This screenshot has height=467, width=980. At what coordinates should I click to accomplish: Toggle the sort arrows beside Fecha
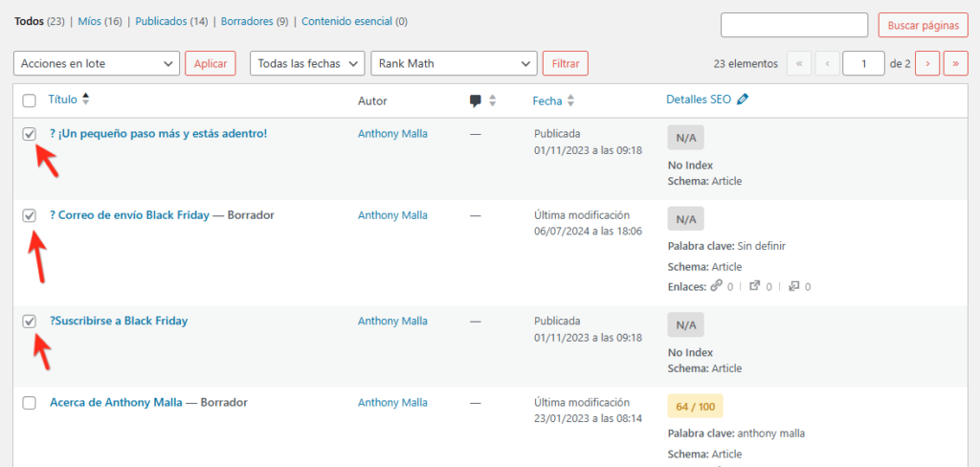[570, 100]
